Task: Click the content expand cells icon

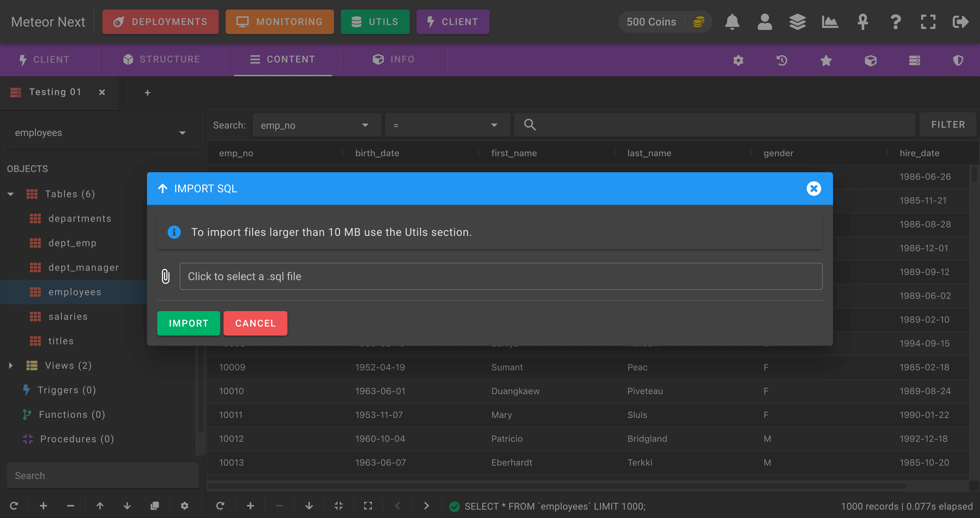Action: (x=368, y=506)
